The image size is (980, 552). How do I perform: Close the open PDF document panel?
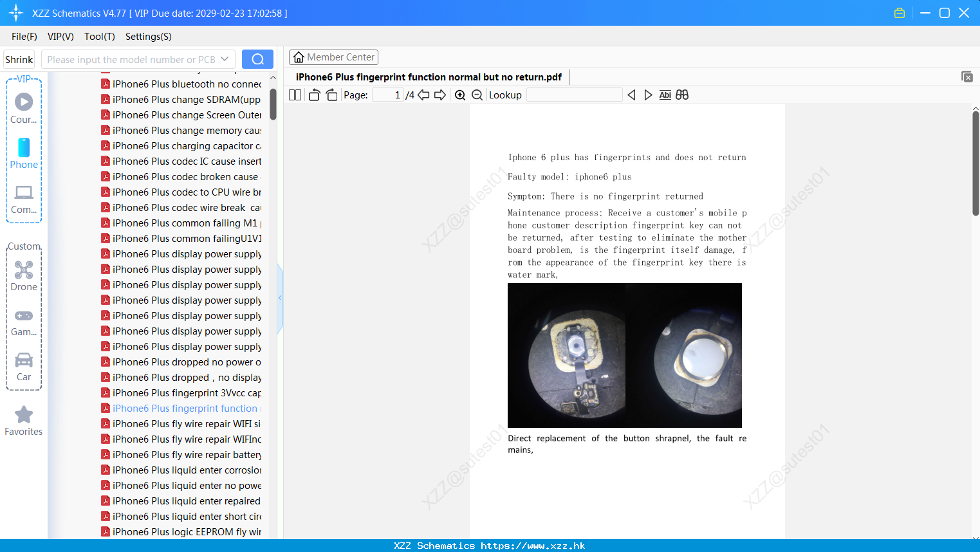point(966,77)
